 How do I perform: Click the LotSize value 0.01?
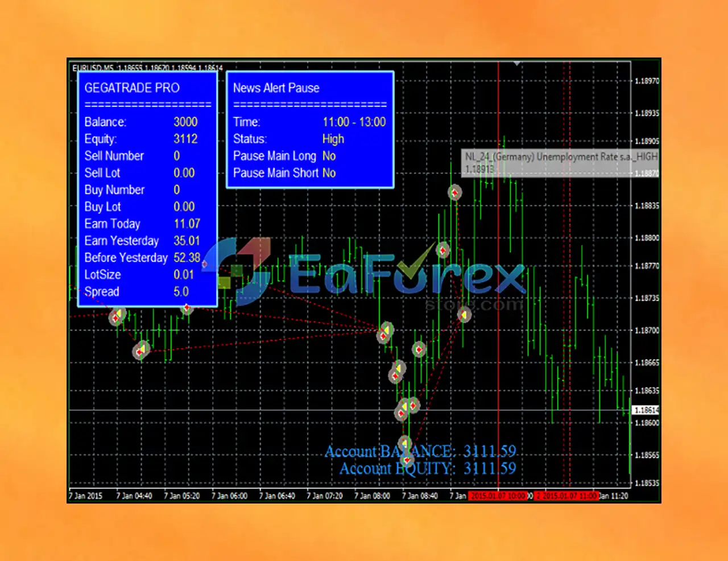click(x=184, y=274)
